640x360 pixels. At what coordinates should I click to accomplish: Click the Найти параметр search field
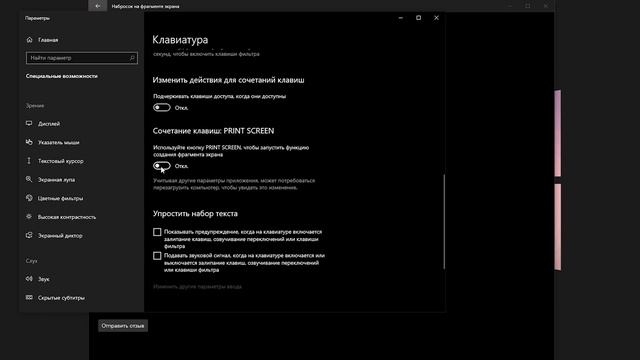pos(82,58)
